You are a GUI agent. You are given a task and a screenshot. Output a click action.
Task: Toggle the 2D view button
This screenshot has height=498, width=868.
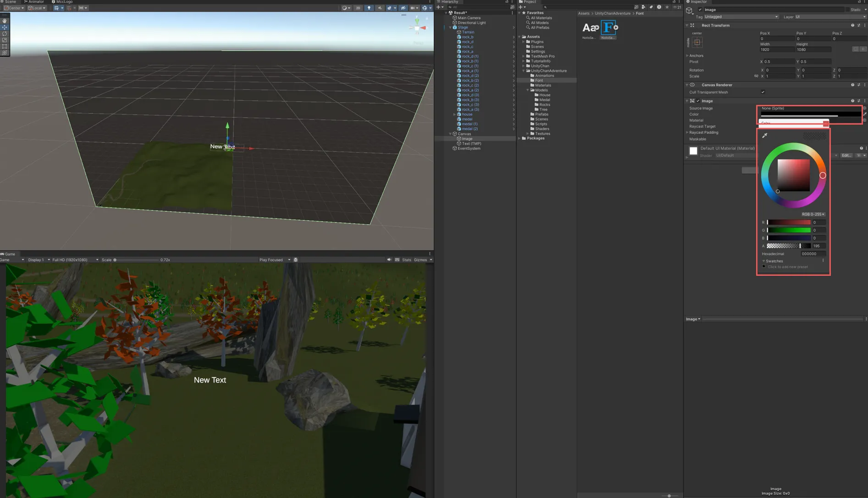click(358, 8)
